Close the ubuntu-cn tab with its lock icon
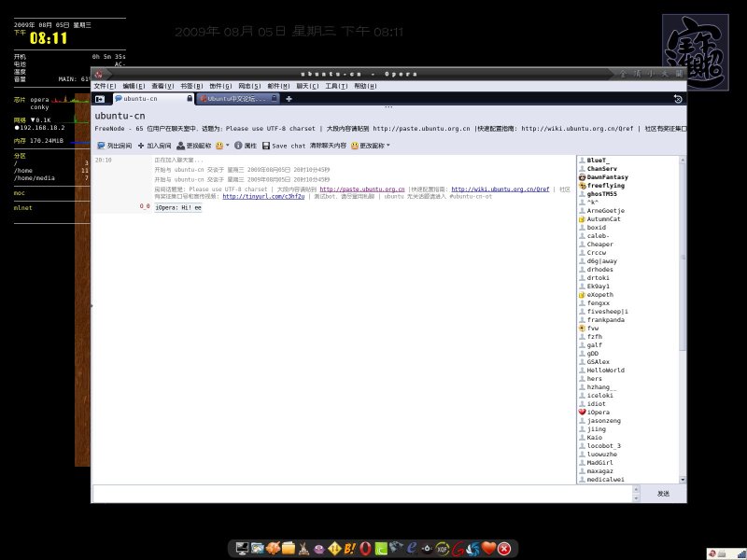Image resolution: width=747 pixels, height=560 pixels. pyautogui.click(x=190, y=99)
